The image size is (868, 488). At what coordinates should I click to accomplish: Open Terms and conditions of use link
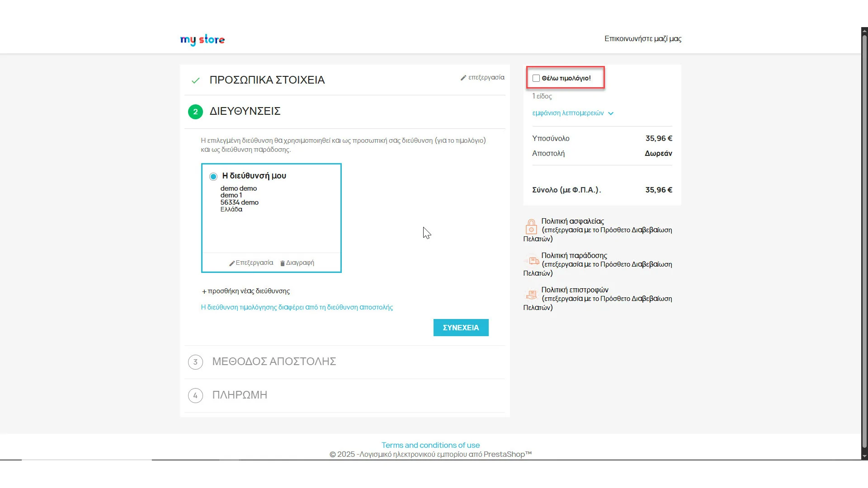(x=430, y=445)
